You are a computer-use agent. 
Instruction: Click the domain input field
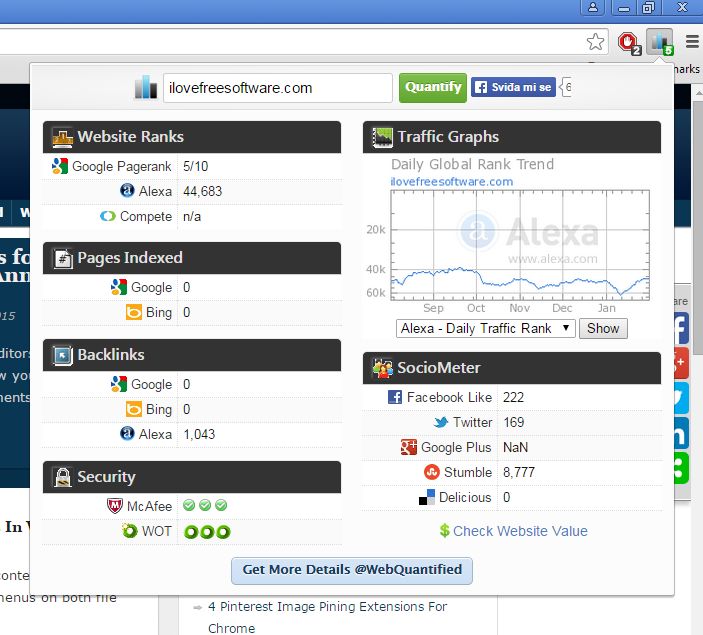coord(278,88)
